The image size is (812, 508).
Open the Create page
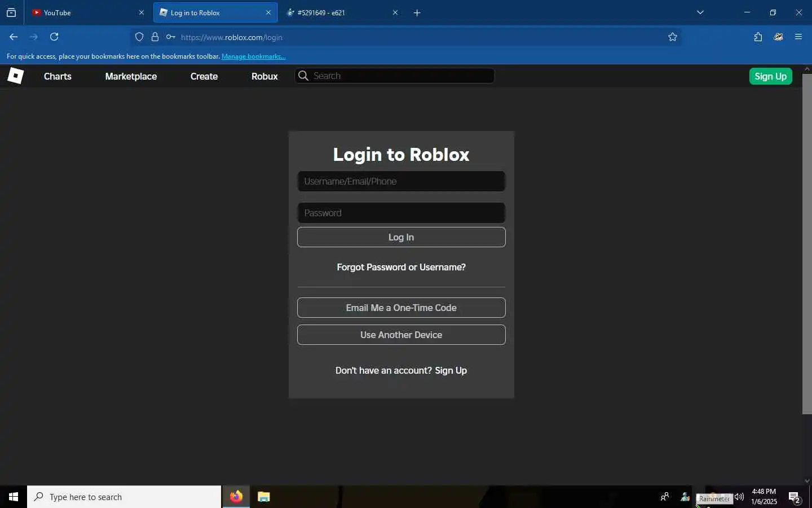click(204, 76)
